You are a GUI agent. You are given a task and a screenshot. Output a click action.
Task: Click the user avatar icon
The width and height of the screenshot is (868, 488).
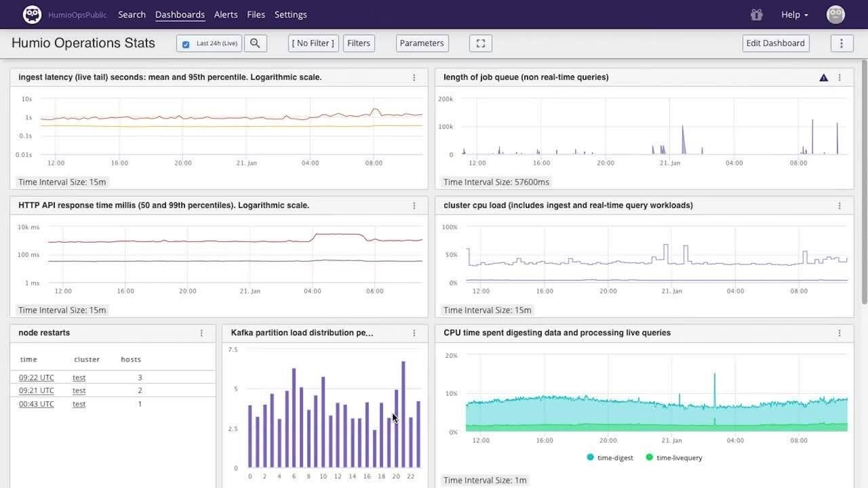835,14
